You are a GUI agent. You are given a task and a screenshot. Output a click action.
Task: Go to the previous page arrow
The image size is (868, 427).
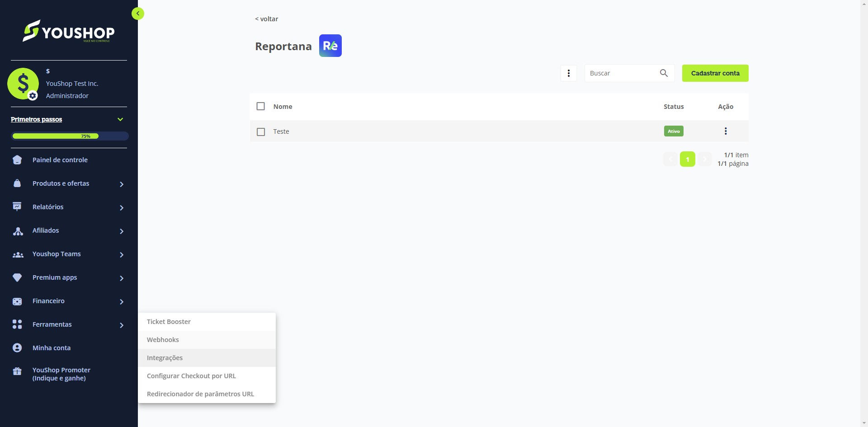[670, 159]
